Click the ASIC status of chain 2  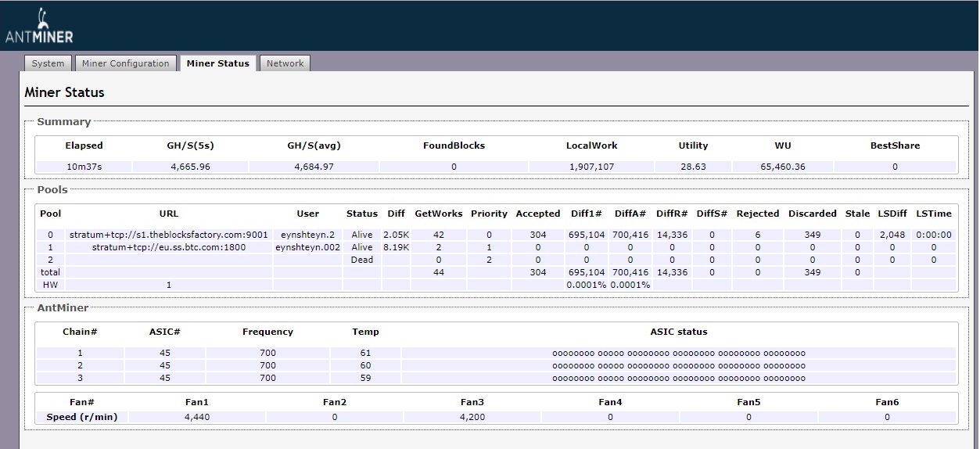click(678, 366)
